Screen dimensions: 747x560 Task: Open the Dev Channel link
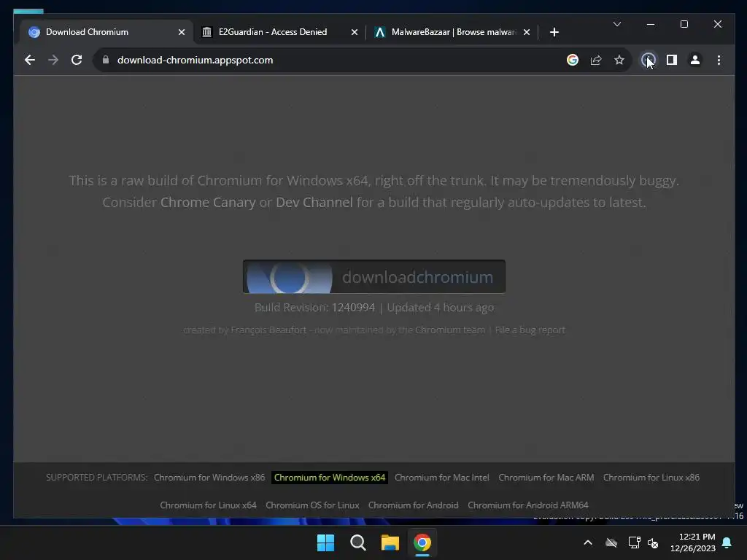(314, 203)
